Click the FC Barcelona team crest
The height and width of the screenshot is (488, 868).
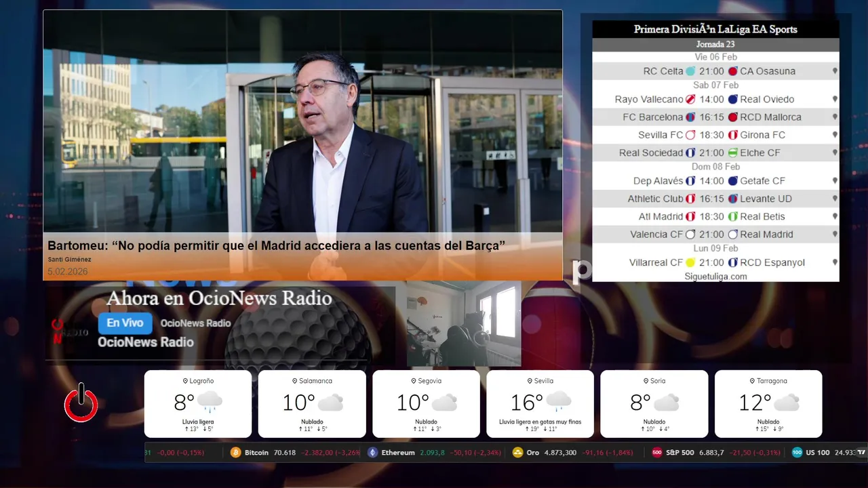point(690,117)
